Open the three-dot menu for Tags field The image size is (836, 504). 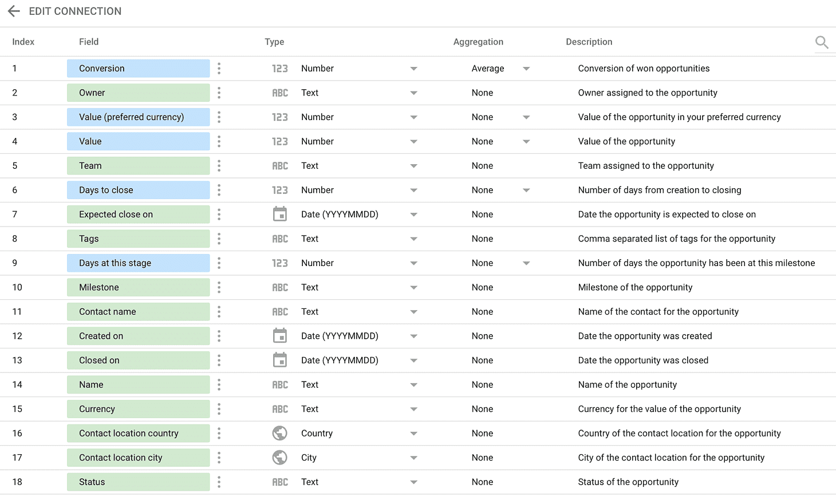[x=219, y=239]
